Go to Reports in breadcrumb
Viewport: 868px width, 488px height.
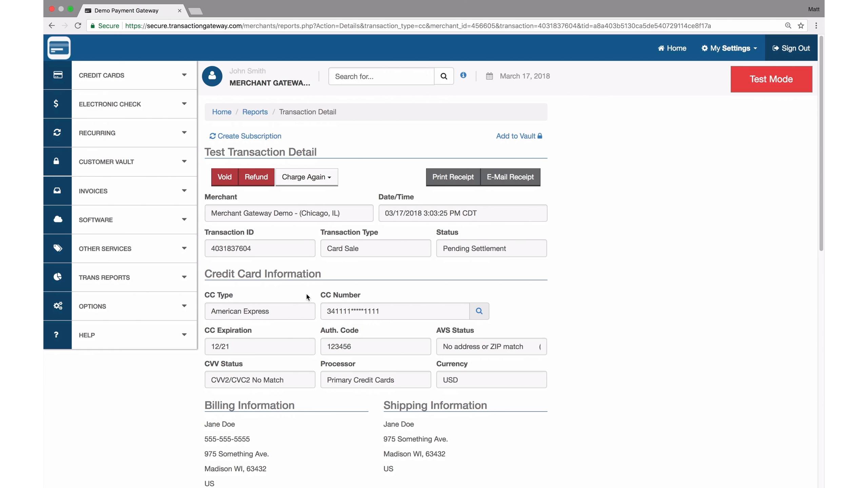pos(255,112)
